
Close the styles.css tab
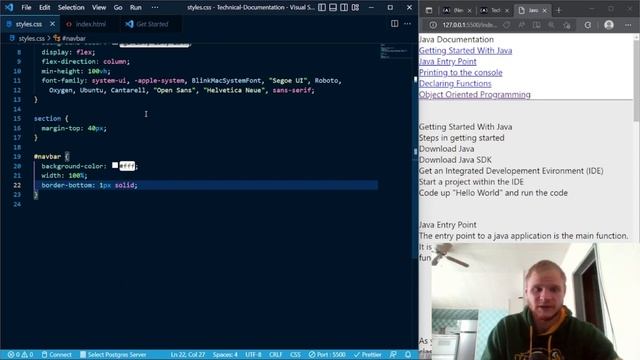[52, 24]
